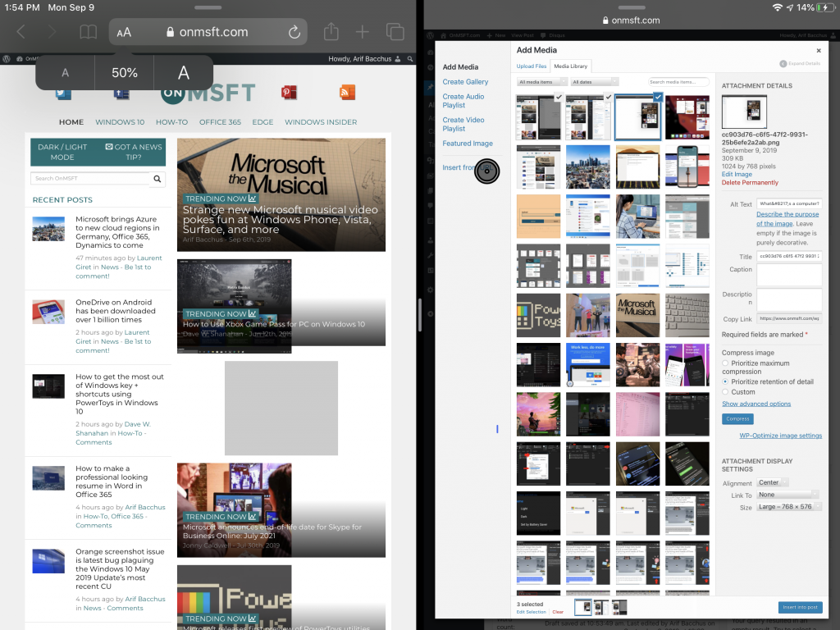Viewport: 840px width, 630px height.
Task: Reload the onmsft.com page
Action: click(x=294, y=33)
